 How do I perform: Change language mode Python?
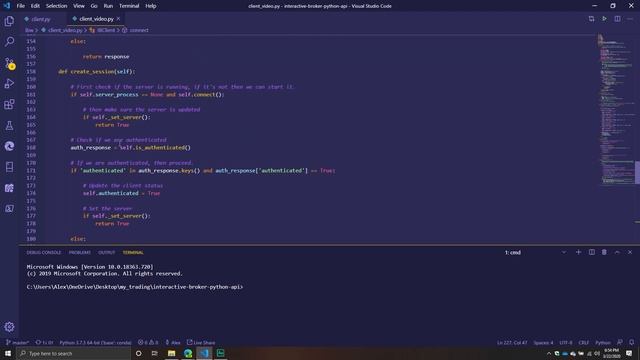click(x=603, y=342)
